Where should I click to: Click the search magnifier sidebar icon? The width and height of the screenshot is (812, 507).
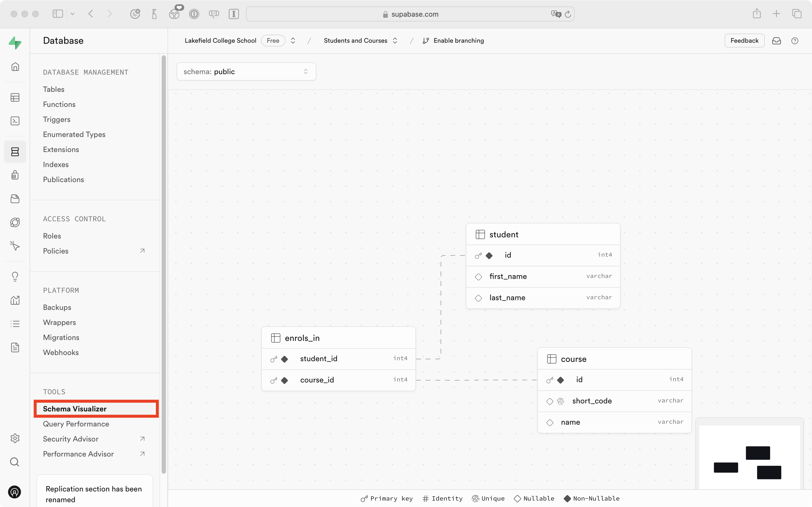click(x=15, y=462)
